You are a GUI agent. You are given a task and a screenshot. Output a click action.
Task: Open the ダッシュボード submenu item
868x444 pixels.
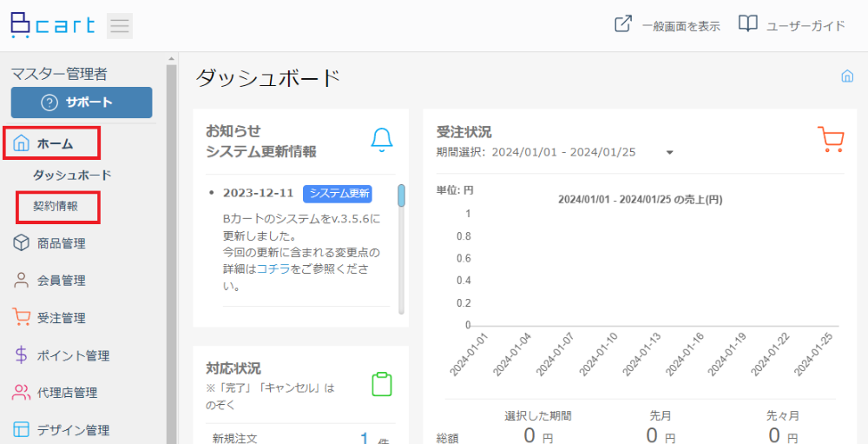click(x=73, y=176)
